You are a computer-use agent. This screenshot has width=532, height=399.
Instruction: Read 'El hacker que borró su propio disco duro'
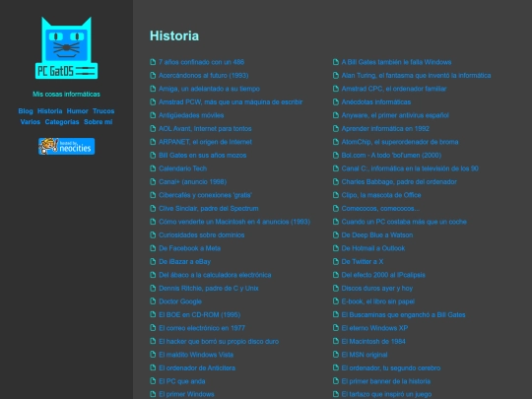coord(219,341)
